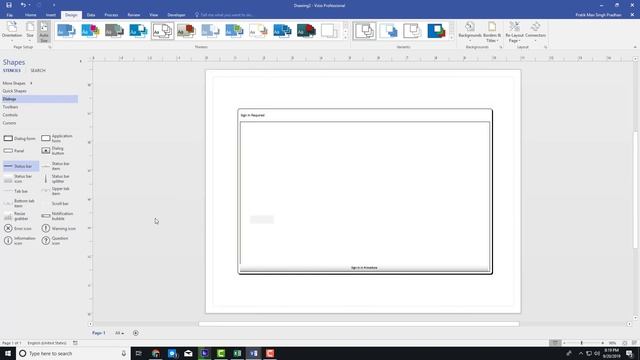Select the Information icon shape
640x360 pixels.
(20, 241)
